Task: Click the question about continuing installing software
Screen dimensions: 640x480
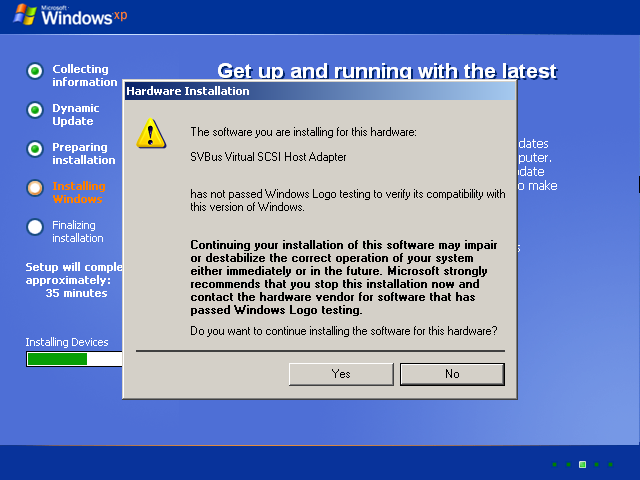Action: [344, 331]
